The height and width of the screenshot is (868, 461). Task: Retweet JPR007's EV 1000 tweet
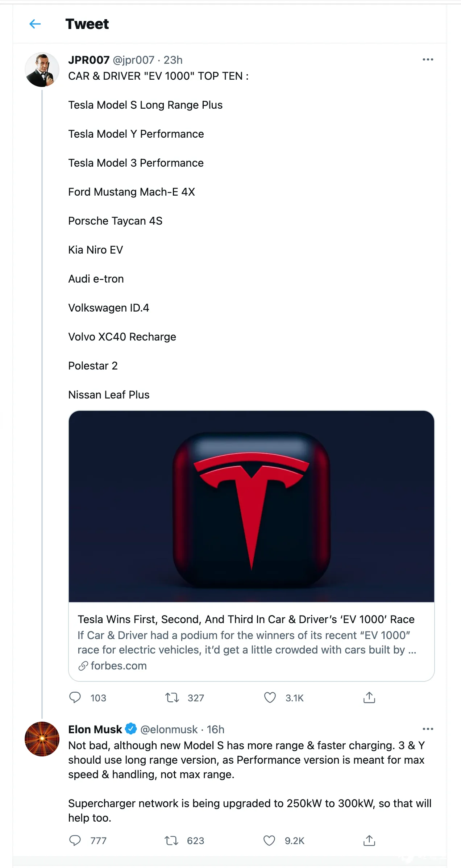click(x=172, y=697)
